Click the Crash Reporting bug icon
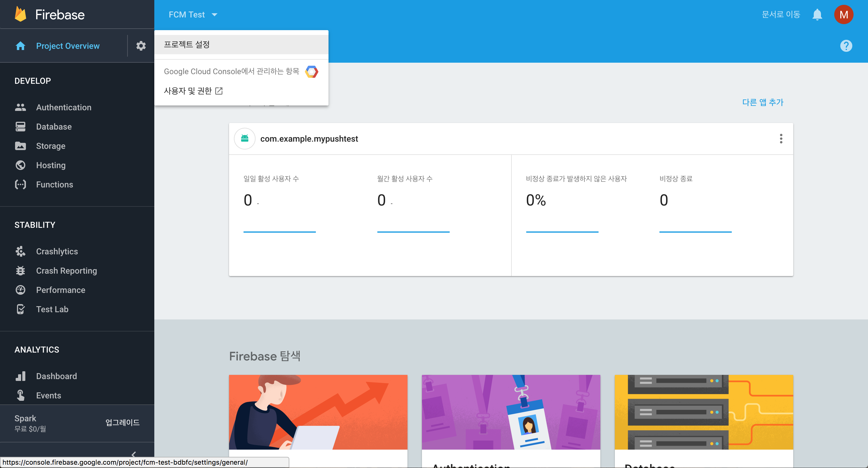Image resolution: width=868 pixels, height=468 pixels. [x=20, y=271]
